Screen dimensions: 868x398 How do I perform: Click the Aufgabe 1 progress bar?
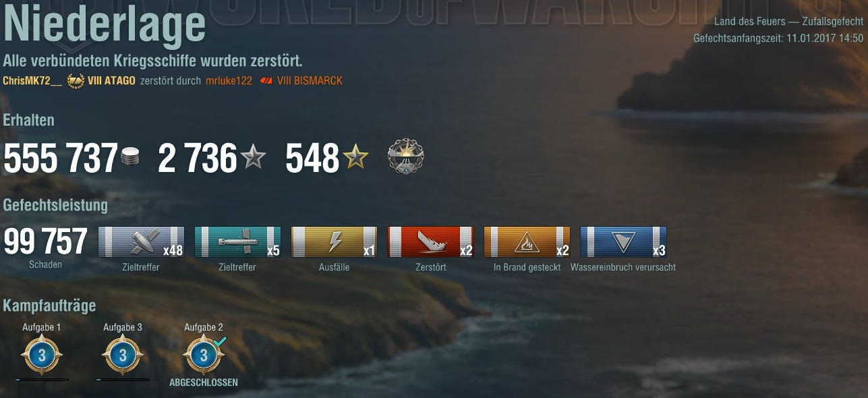coord(42,380)
